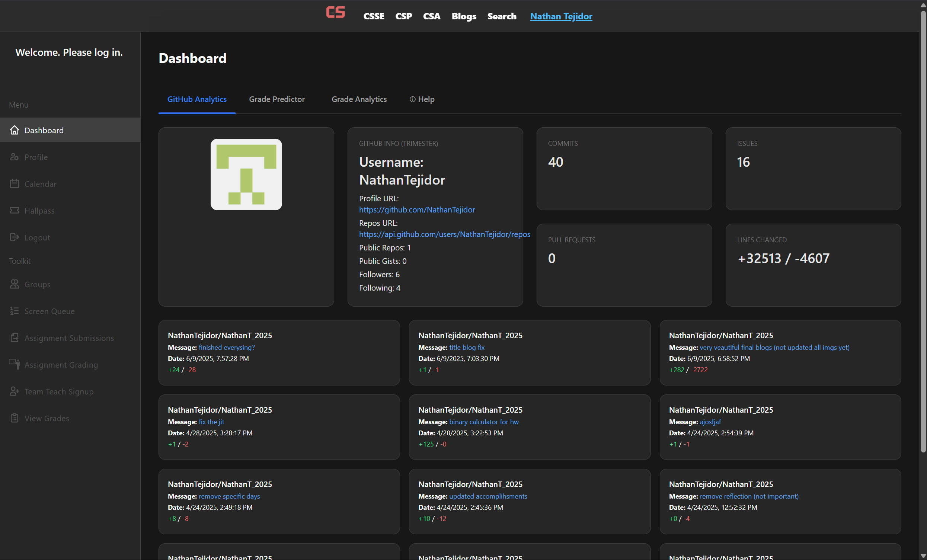Click the Assignment Submissions icon

[x=14, y=338]
